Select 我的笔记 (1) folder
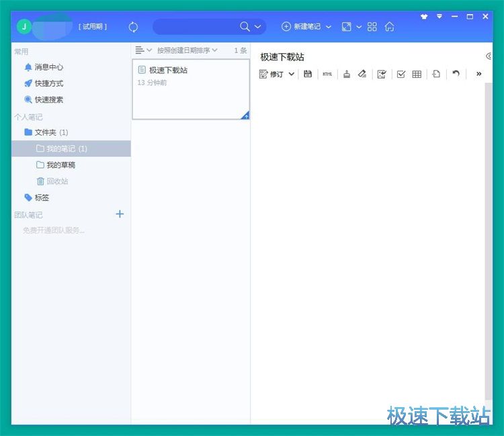The width and height of the screenshot is (504, 436). tap(71, 148)
